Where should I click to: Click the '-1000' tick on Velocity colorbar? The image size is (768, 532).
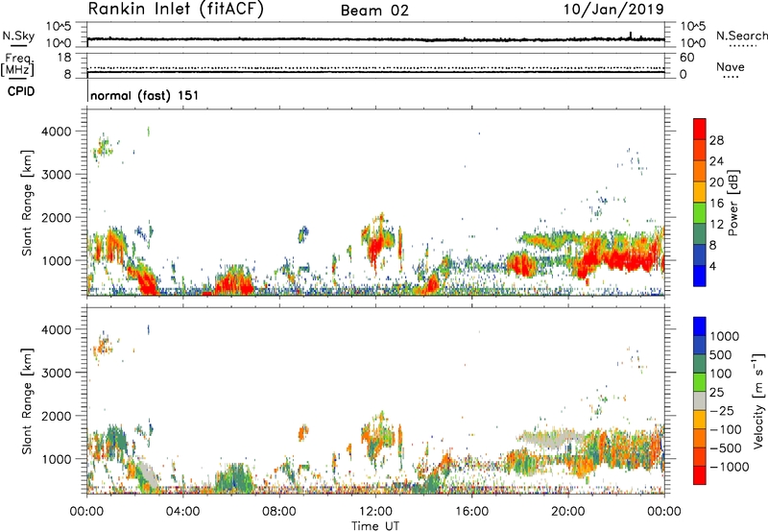click(730, 467)
